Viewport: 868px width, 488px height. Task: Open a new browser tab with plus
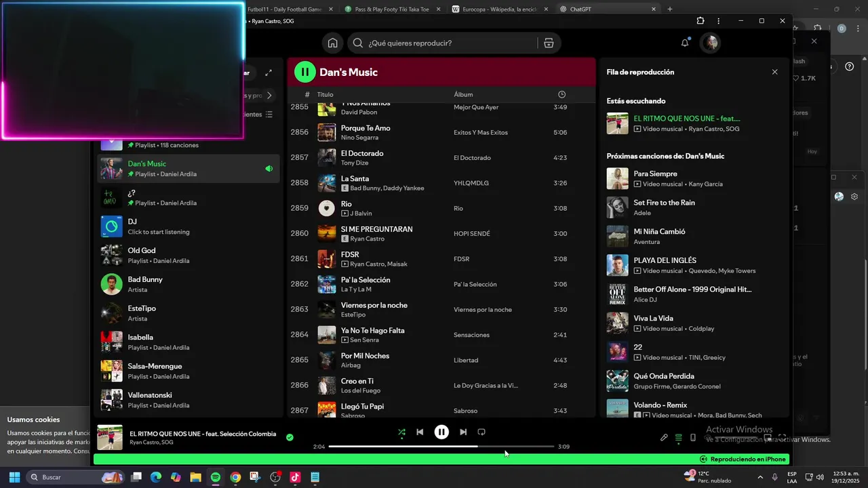(x=670, y=9)
